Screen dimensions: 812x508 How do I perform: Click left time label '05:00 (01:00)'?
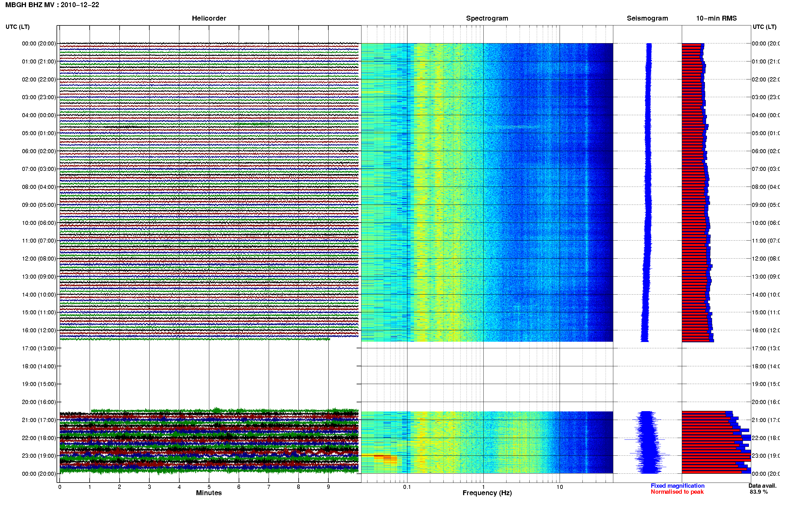(39, 133)
